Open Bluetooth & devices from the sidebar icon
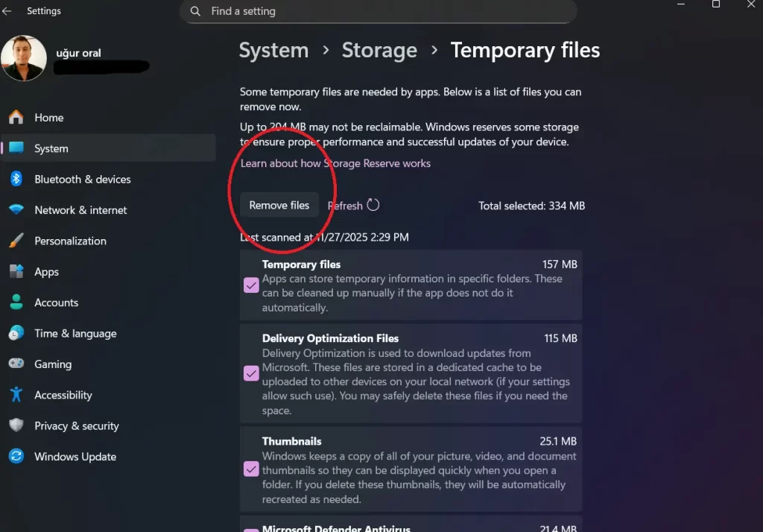Screen dimensions: 763x532 tap(16, 179)
